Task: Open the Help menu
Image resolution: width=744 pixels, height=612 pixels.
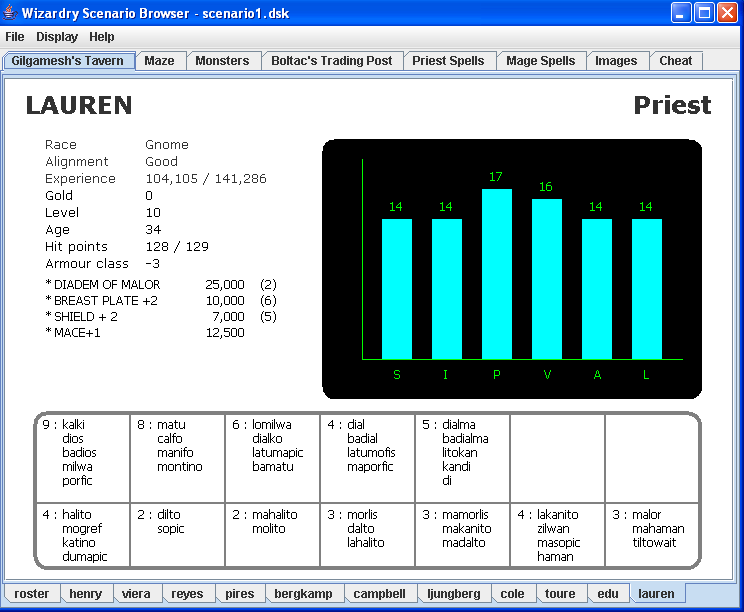Action: pos(102,37)
